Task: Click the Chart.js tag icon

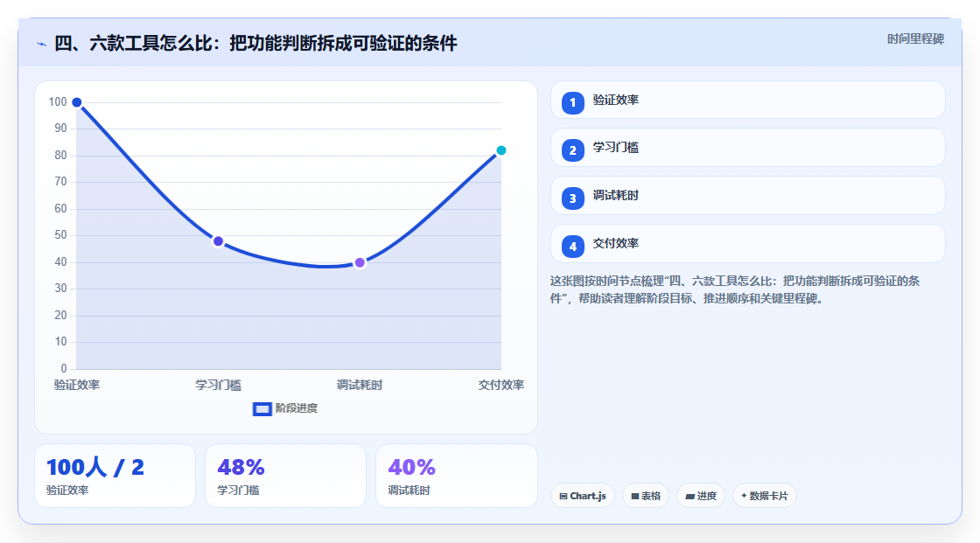Action: [563, 496]
